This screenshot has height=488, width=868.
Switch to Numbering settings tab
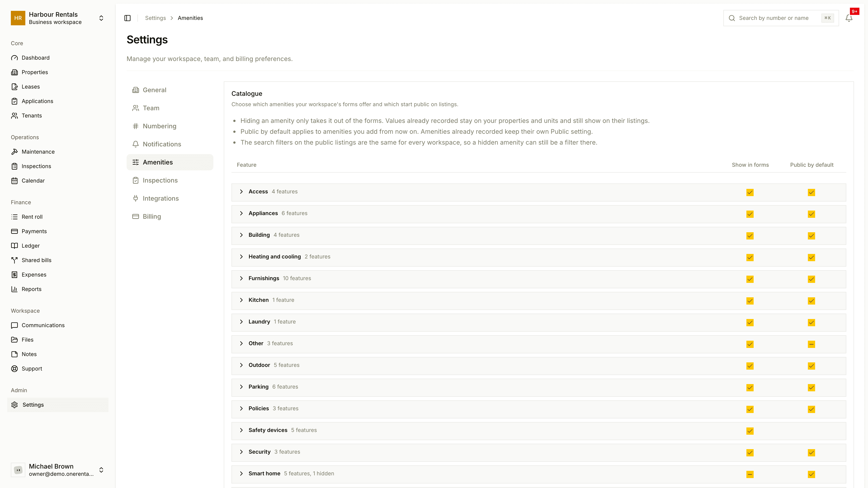tap(170, 126)
